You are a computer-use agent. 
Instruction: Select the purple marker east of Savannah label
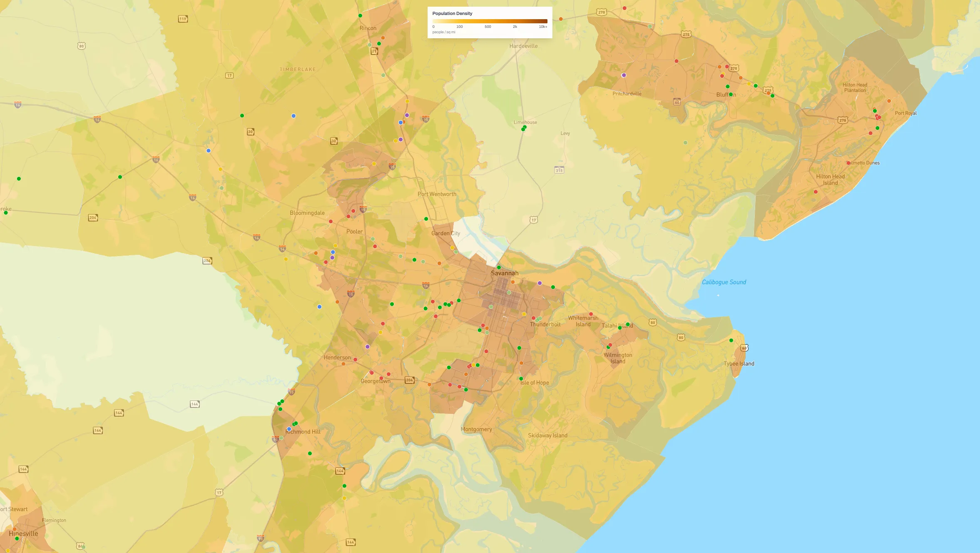pos(540,283)
